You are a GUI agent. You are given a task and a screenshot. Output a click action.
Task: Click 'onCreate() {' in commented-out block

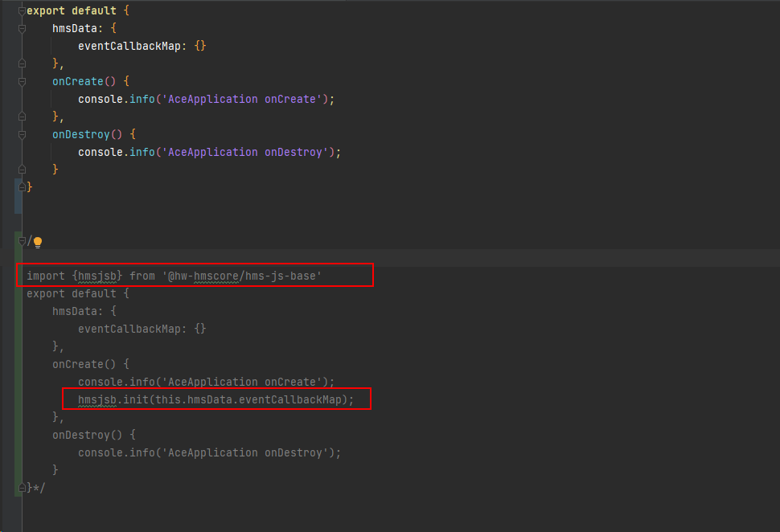tap(91, 365)
